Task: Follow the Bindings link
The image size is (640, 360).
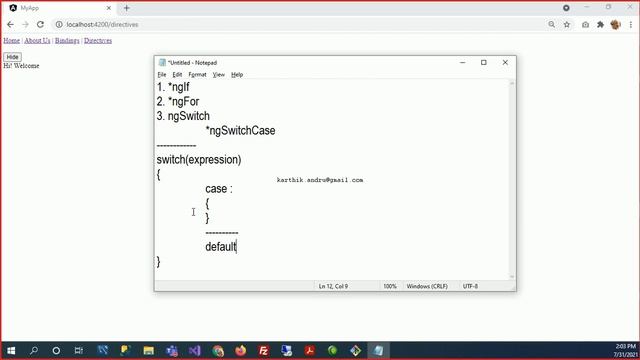Action: (67, 40)
